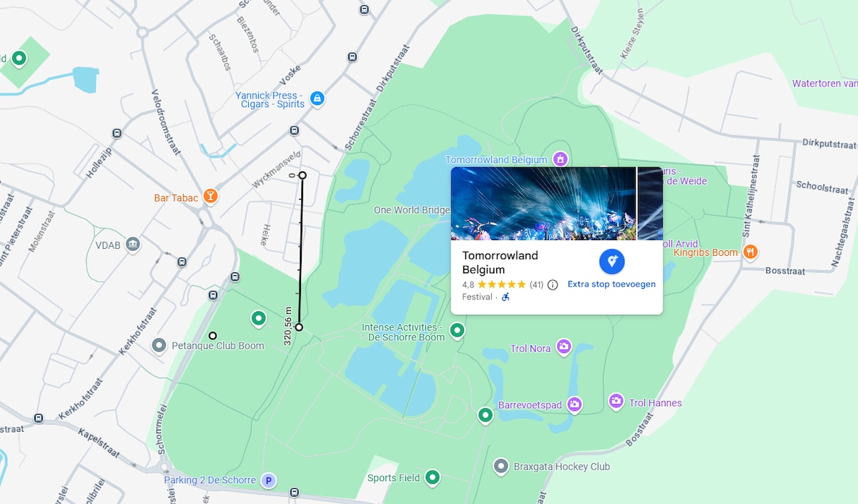Select Parking 2 De Schorre icon
858x504 pixels.
[268, 480]
